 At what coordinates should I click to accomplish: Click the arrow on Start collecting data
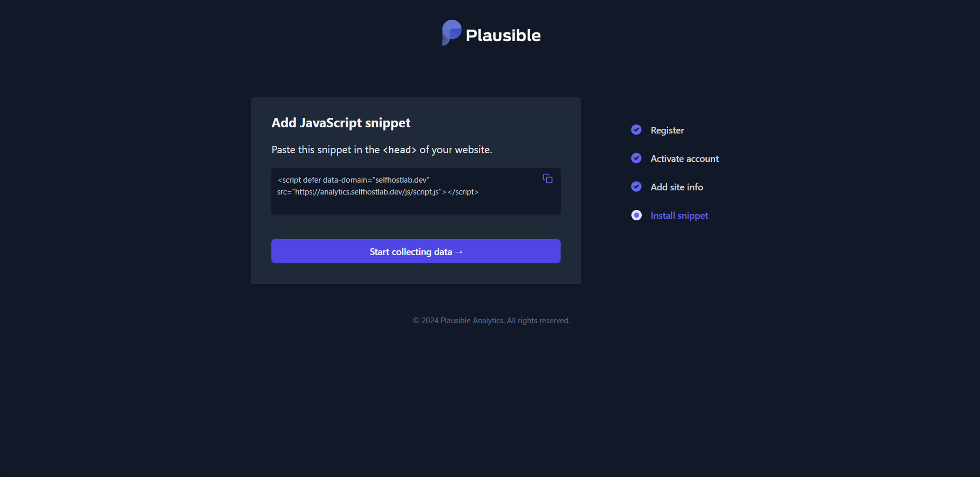tap(459, 252)
